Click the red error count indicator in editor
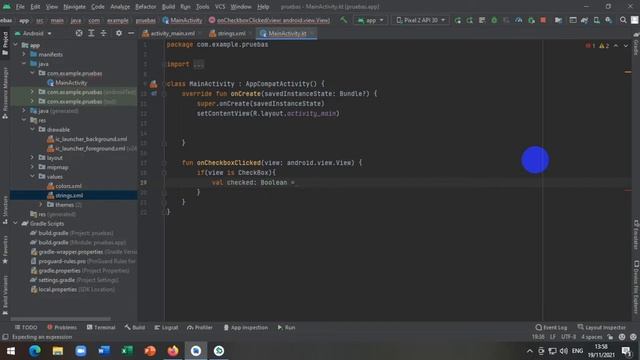 pos(591,46)
